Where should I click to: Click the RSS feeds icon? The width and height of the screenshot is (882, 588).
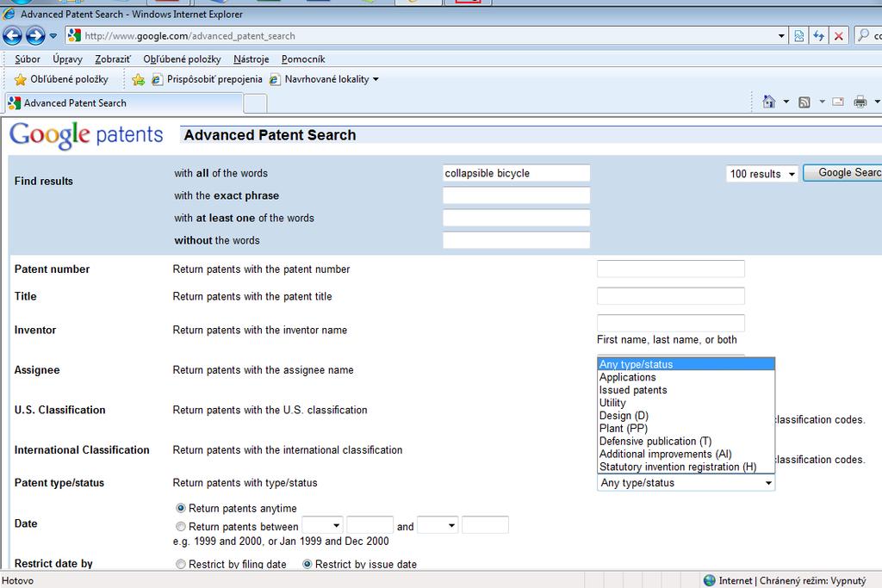[804, 102]
